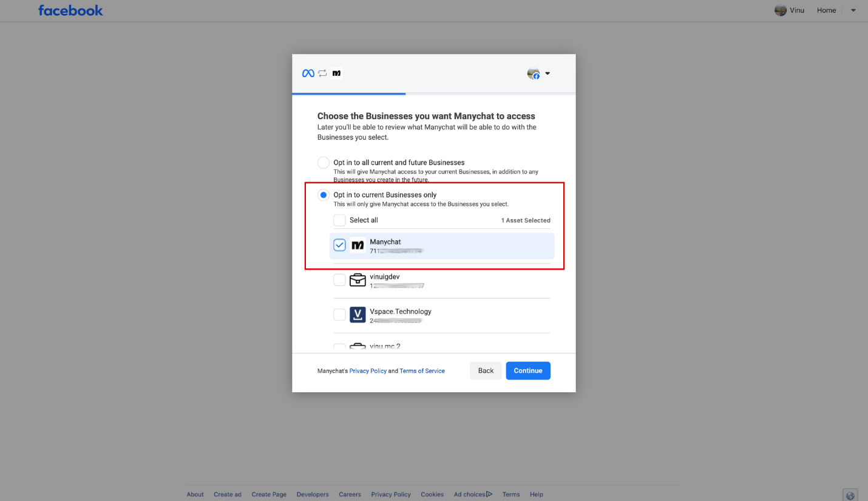Click the globe icon at bottom right
Screen dimensions: 868x501
click(850, 495)
